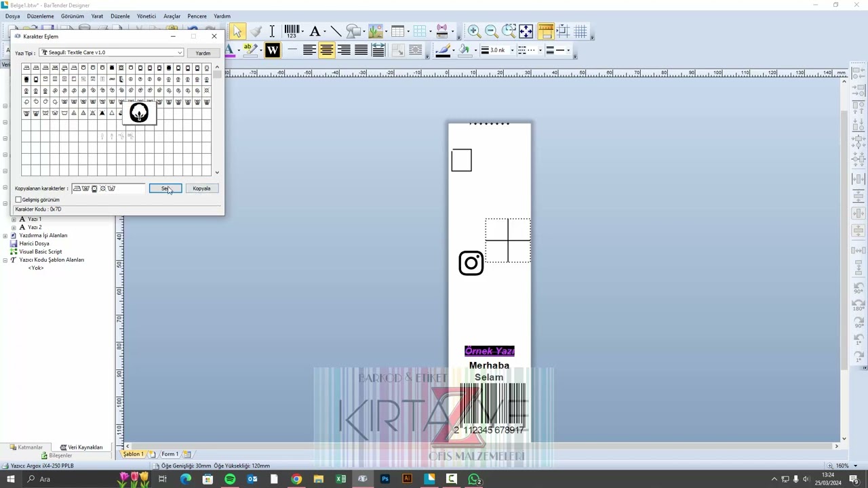The image size is (868, 488).
Task: Click the Bileşenler panel tab
Action: pyautogui.click(x=56, y=455)
